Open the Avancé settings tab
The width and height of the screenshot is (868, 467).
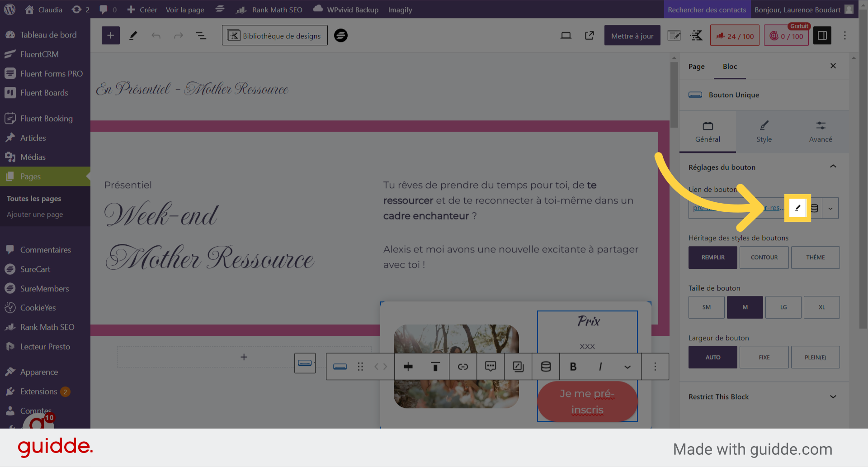821,132
